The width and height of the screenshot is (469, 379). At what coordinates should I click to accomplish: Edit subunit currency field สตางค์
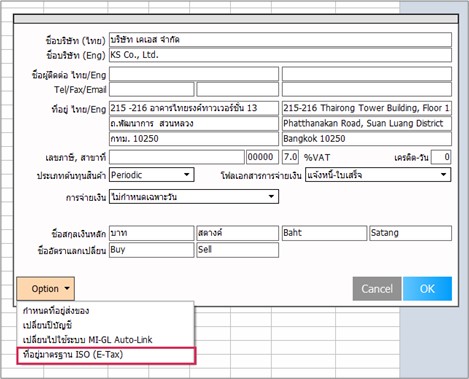238,233
